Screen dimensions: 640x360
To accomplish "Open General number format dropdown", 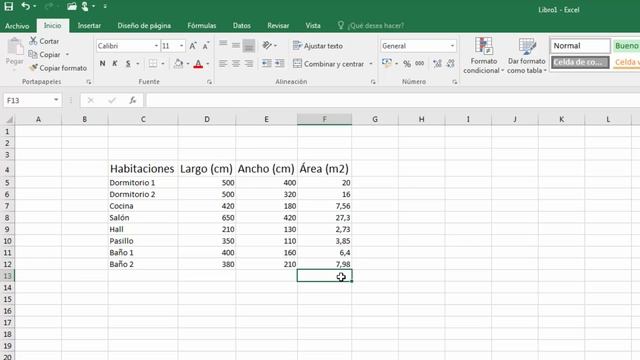I will pos(452,46).
